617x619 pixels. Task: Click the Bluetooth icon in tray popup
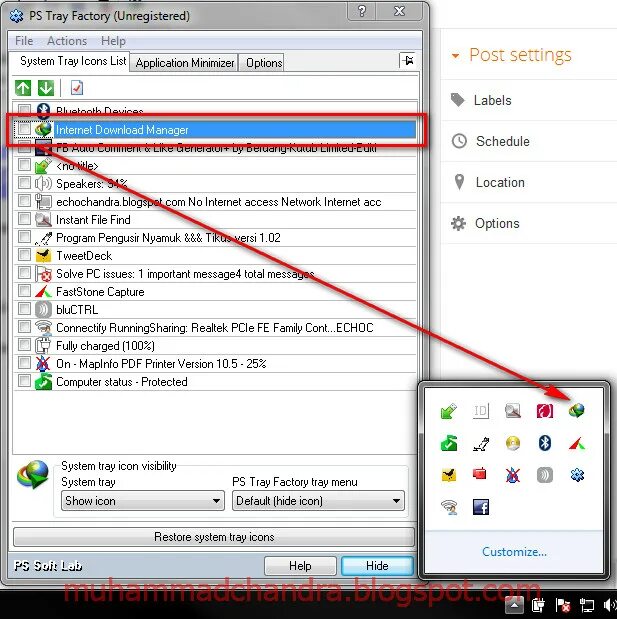tap(545, 443)
